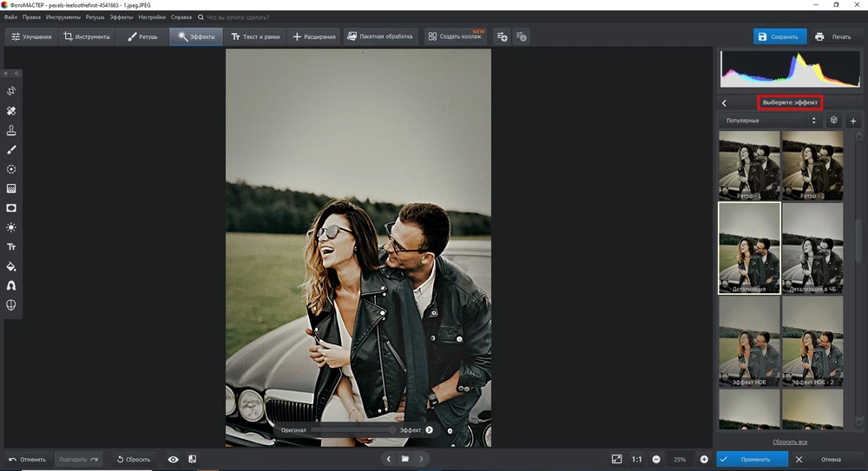Select the stamp tool in left toolbar

pos(11,131)
